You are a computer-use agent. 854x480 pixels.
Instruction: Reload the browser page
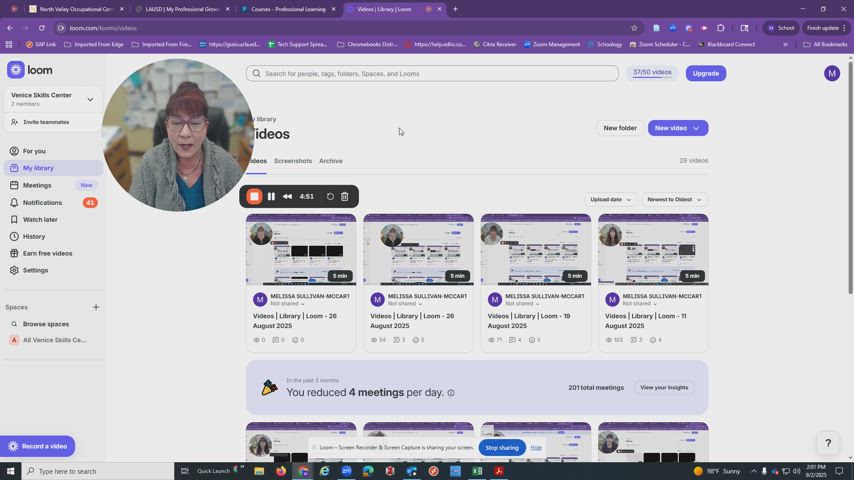coord(41,28)
